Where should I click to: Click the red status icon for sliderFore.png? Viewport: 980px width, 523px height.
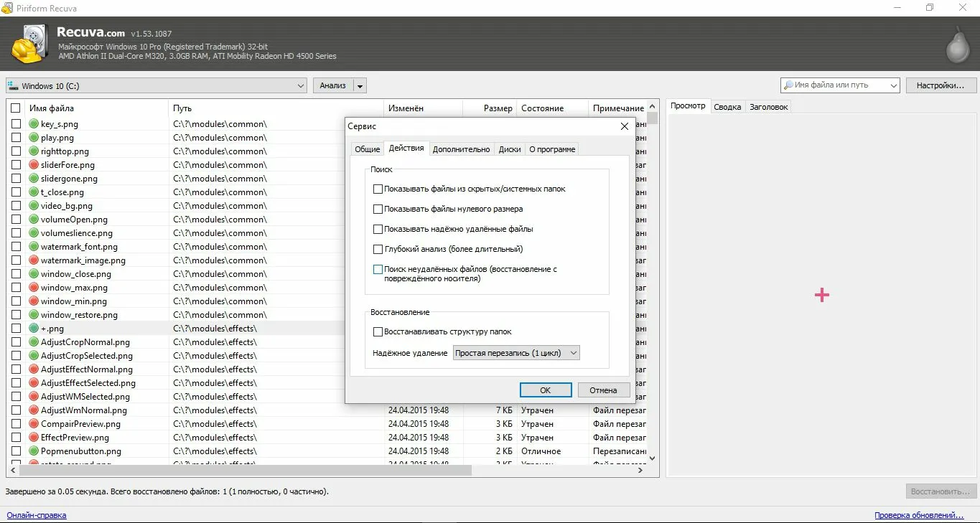pyautogui.click(x=34, y=165)
